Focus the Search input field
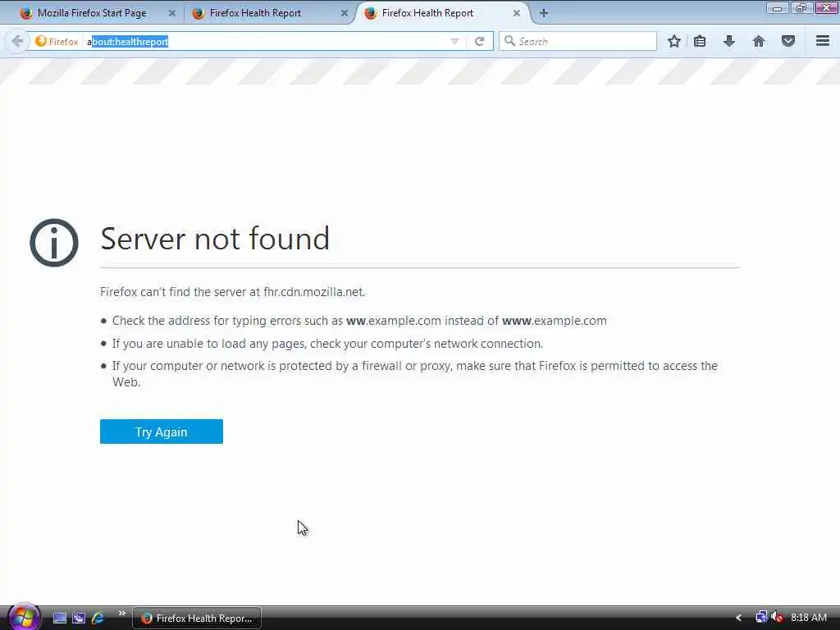 pyautogui.click(x=577, y=41)
